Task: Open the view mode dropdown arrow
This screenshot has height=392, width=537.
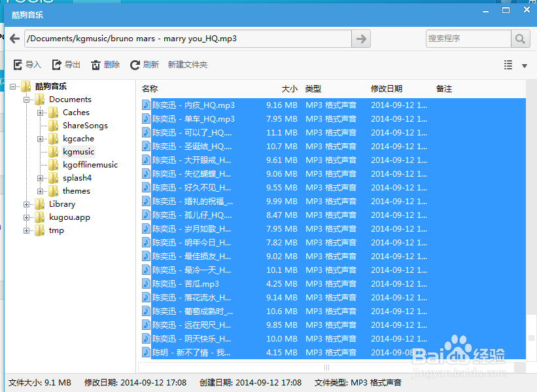Action: 525,66
